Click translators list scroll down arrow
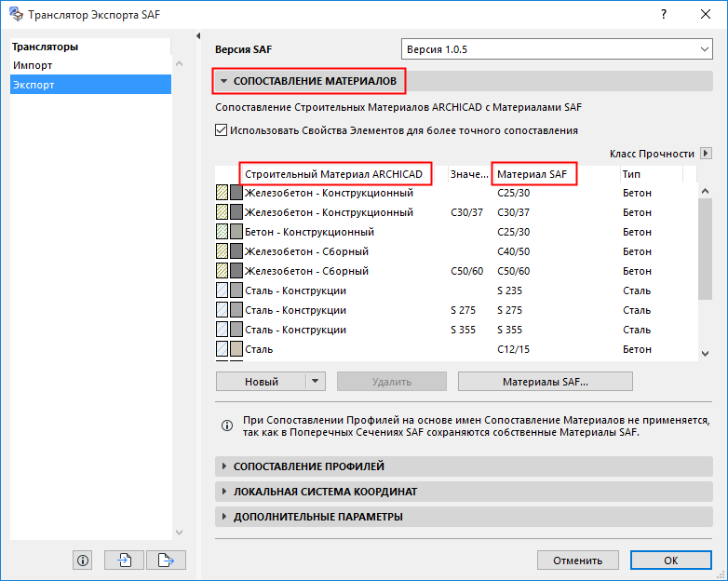This screenshot has width=728, height=581. pos(180,533)
